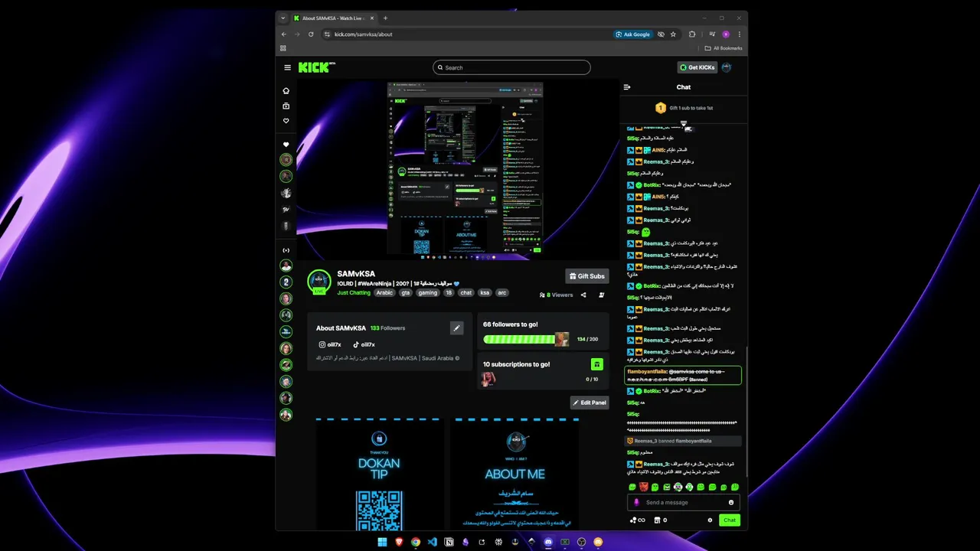Open Chrome's three-dot menu

739,34
